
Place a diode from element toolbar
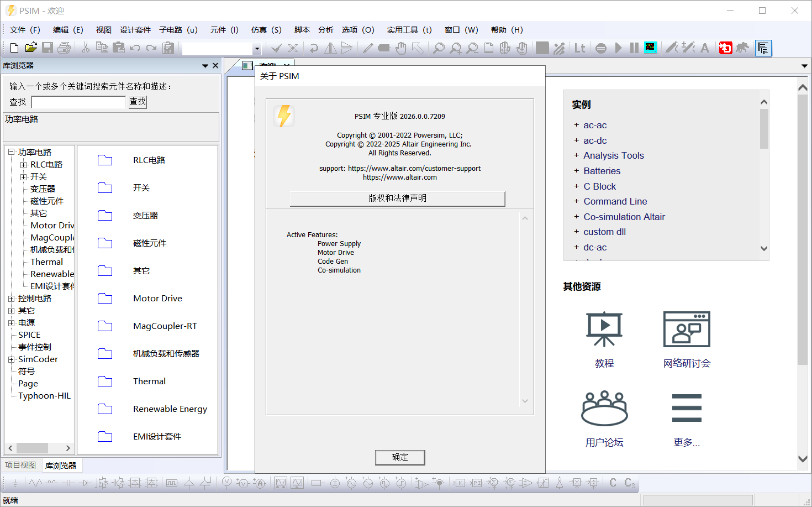(x=85, y=483)
